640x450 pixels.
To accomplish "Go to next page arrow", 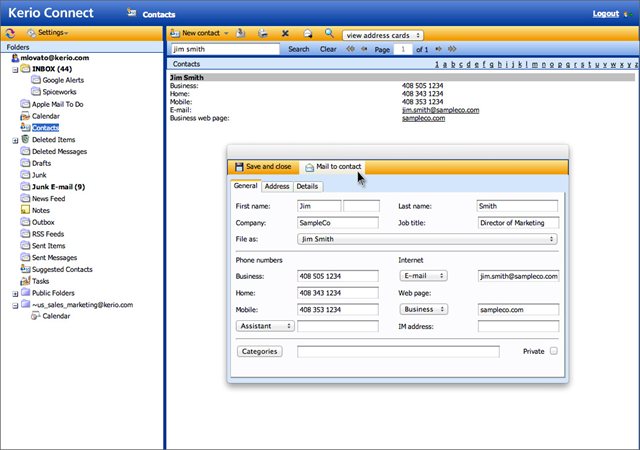I will (x=438, y=49).
